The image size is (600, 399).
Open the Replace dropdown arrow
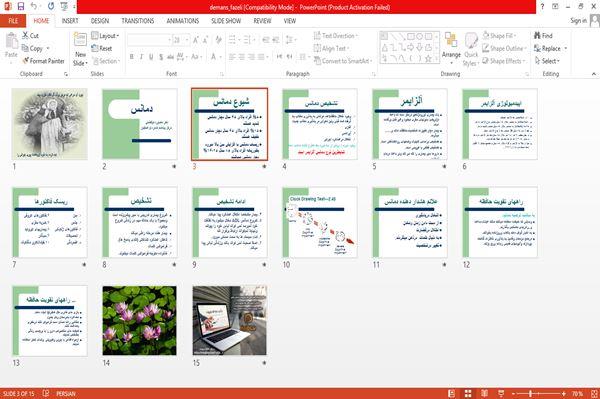[566, 48]
